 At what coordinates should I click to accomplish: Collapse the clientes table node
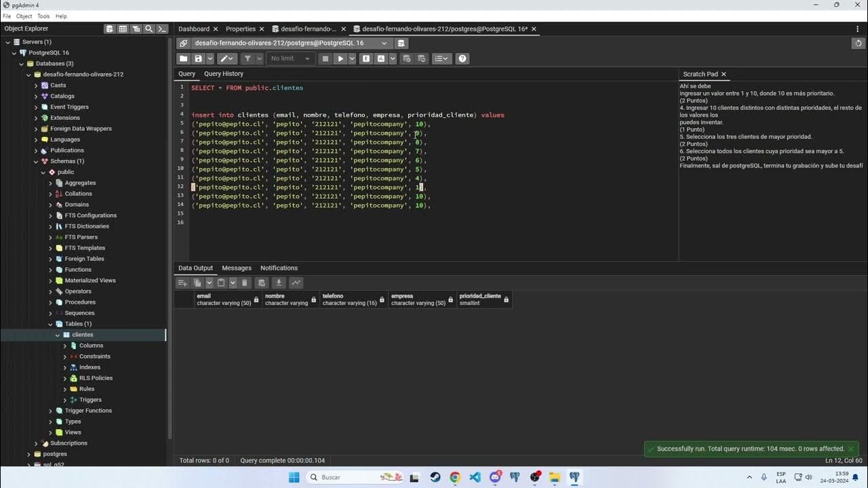pyautogui.click(x=58, y=335)
